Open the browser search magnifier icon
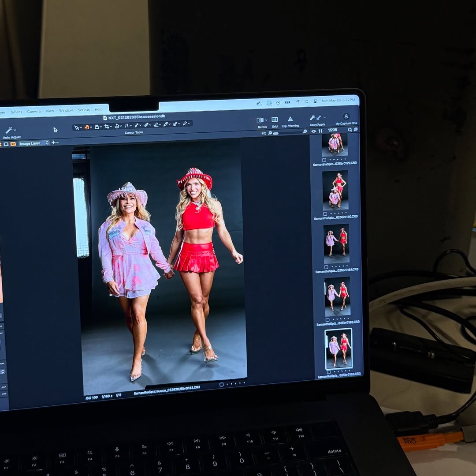476x476 pixels. [x=350, y=130]
